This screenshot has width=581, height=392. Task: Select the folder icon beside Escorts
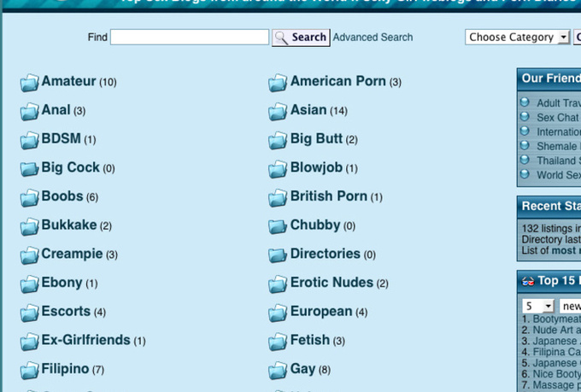(x=29, y=313)
